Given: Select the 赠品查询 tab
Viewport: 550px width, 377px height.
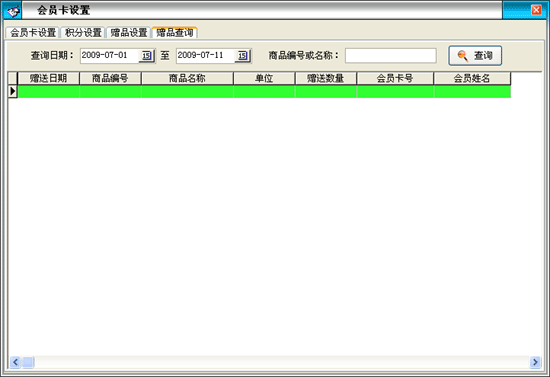Looking at the screenshot, I should point(175,33).
